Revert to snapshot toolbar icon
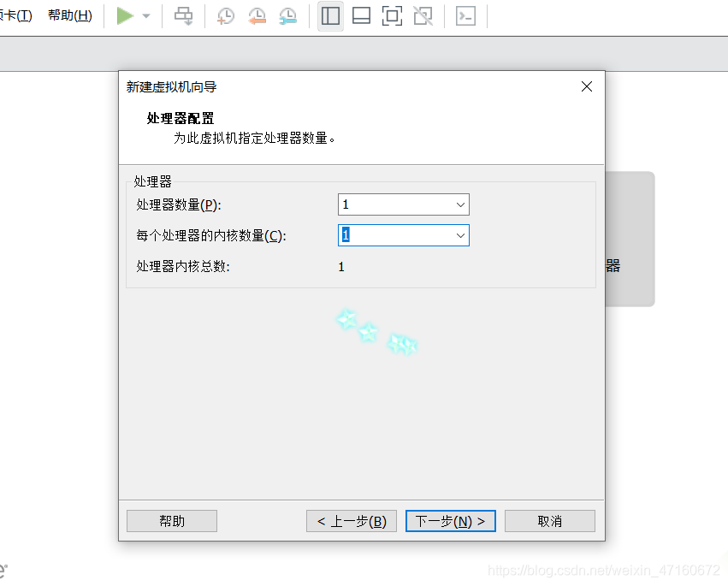Image resolution: width=728 pixels, height=586 pixels. coord(257,16)
